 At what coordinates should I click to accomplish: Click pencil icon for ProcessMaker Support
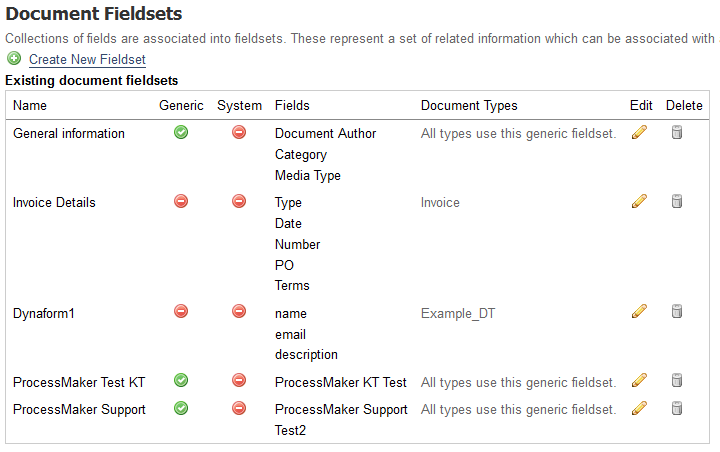[640, 408]
